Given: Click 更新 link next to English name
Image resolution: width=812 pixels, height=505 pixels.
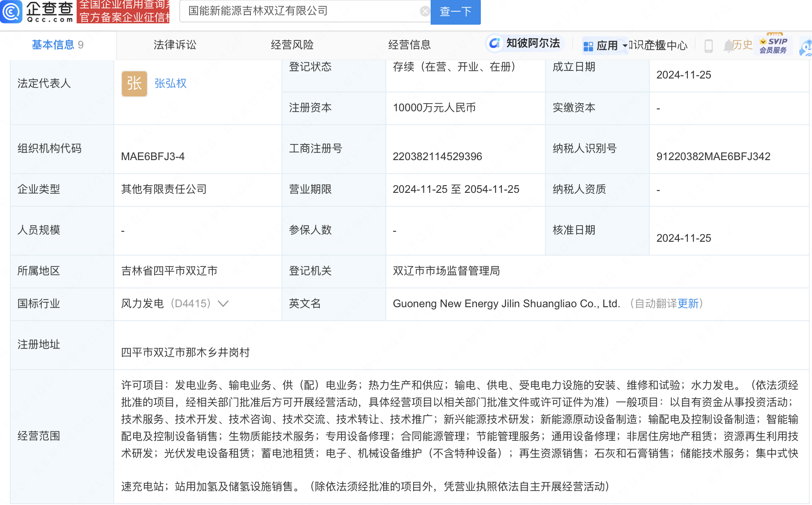Looking at the screenshot, I should [x=688, y=304].
